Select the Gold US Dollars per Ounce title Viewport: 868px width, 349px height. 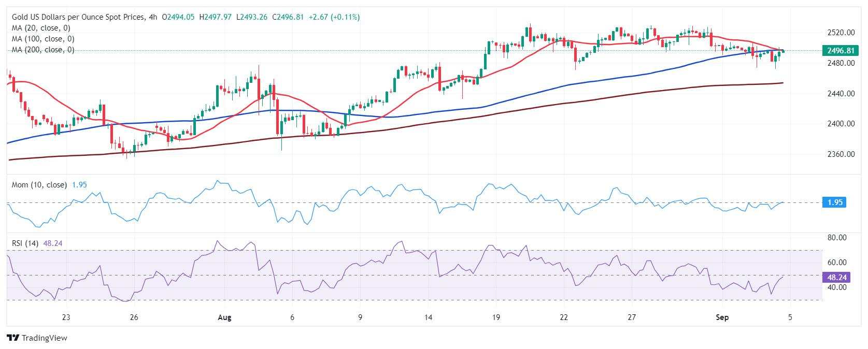tap(78, 17)
